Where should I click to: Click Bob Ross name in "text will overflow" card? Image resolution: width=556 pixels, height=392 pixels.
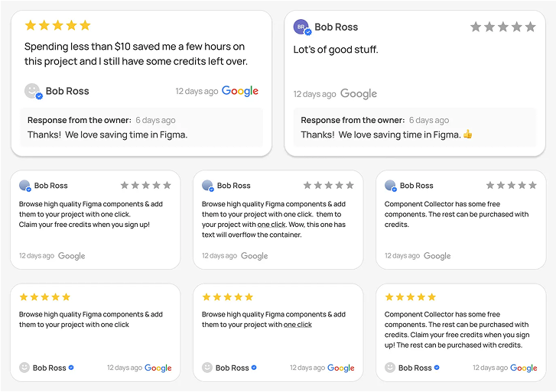(x=234, y=186)
